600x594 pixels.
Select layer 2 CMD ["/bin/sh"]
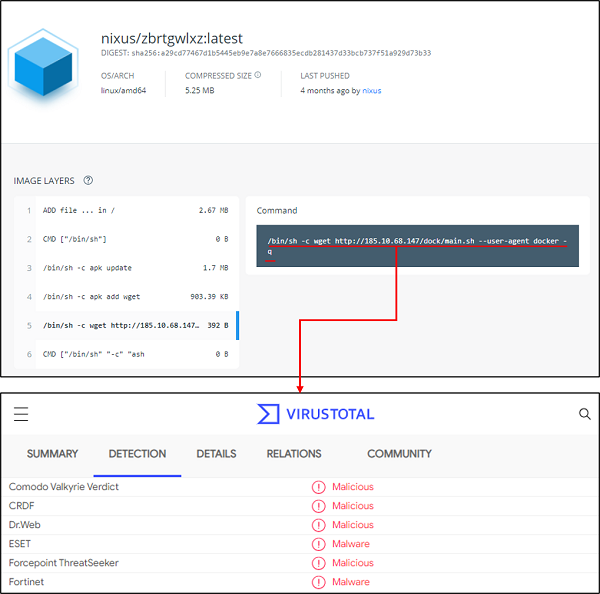coord(126,239)
